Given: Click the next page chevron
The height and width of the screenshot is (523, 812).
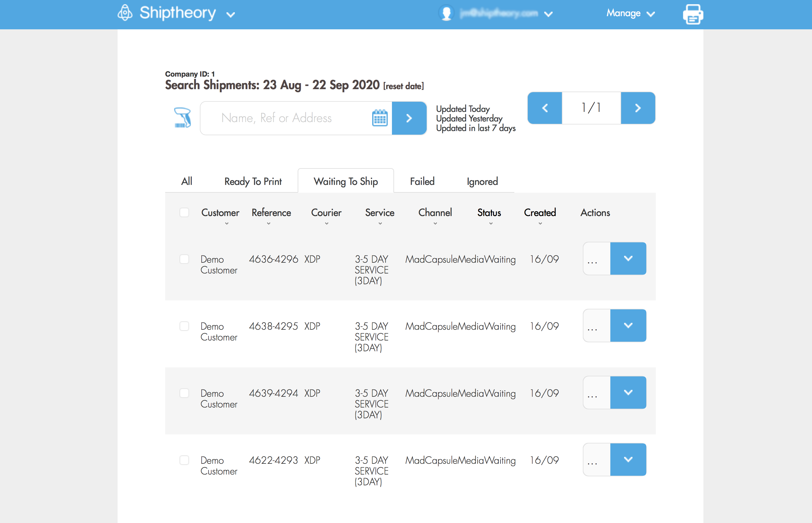Looking at the screenshot, I should pos(638,108).
